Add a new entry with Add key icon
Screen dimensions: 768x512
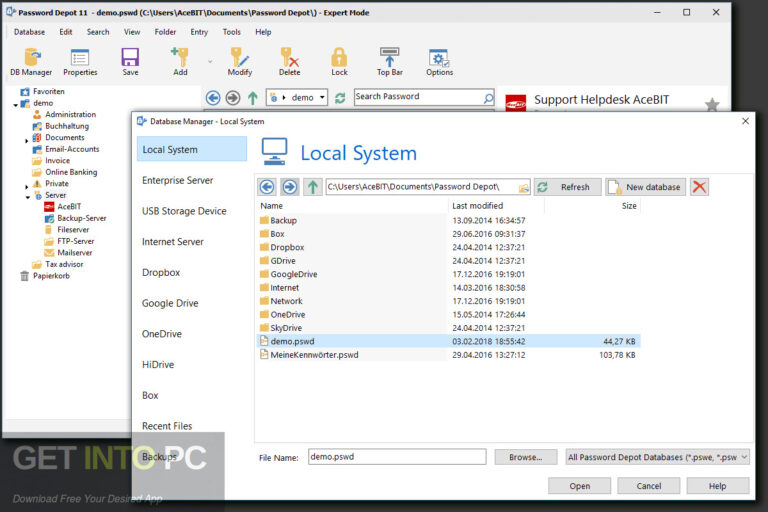pos(180,62)
